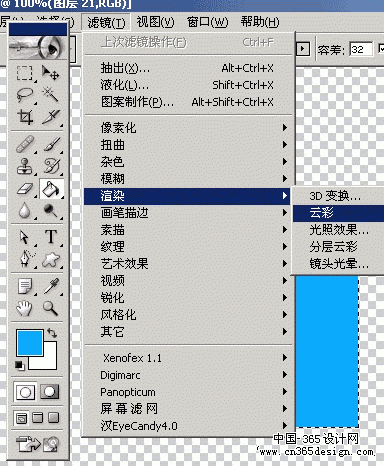Expand the 素描 submenu
Image resolution: width=384 pixels, height=466 pixels.
tap(187, 230)
